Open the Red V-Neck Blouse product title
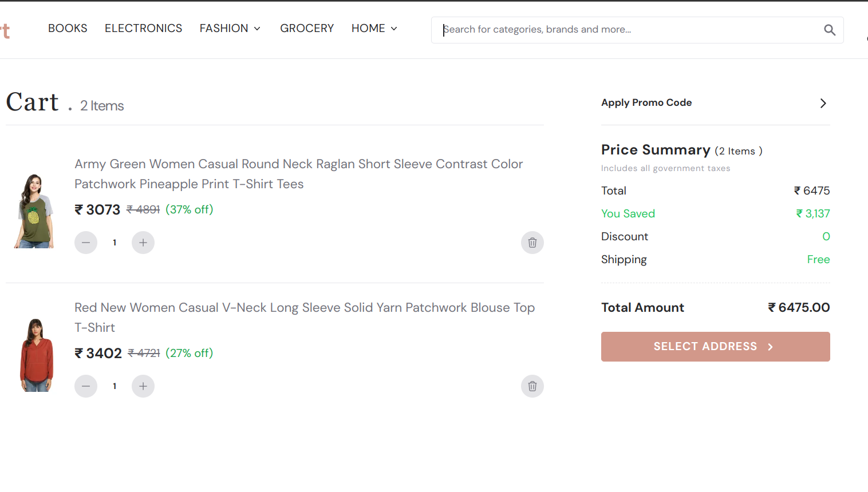The width and height of the screenshot is (868, 492). coord(305,318)
